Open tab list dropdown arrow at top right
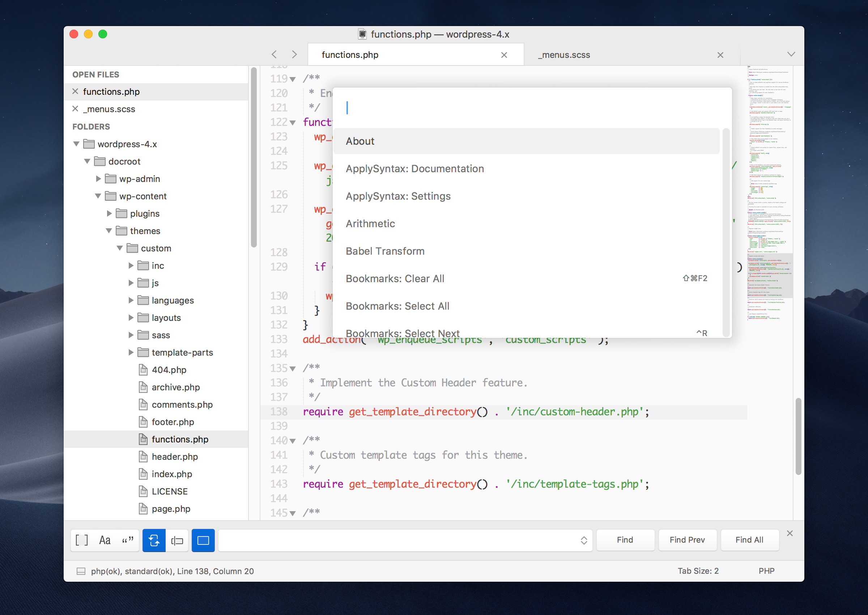This screenshot has height=615, width=868. pos(791,54)
